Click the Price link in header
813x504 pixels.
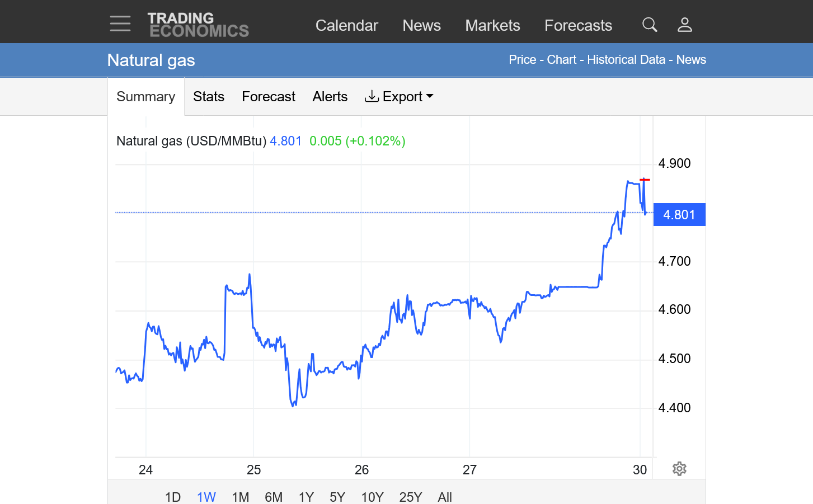tap(522, 60)
